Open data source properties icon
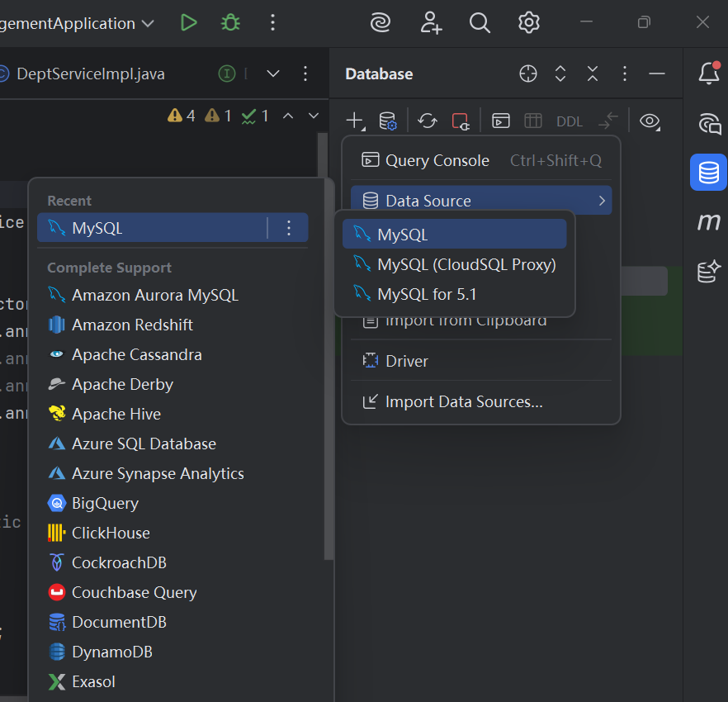 pos(388,121)
